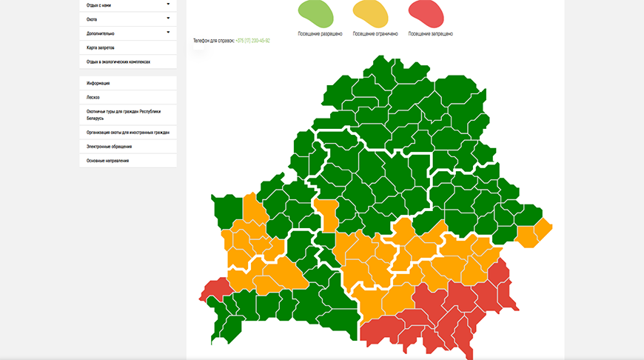The width and height of the screenshot is (644, 360).
Task: Select the lone red district on western border
Action: (x=215, y=290)
